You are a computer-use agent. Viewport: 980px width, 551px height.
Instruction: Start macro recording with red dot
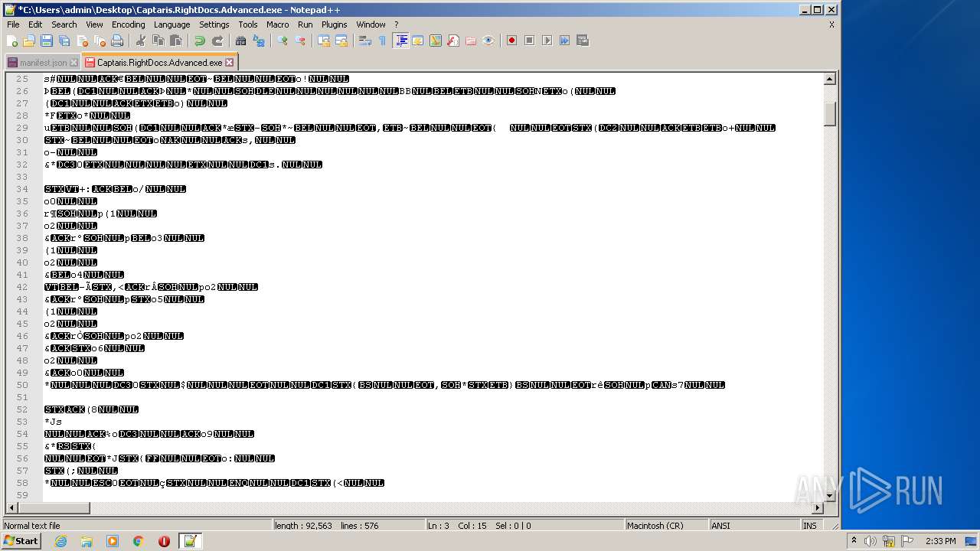(511, 41)
